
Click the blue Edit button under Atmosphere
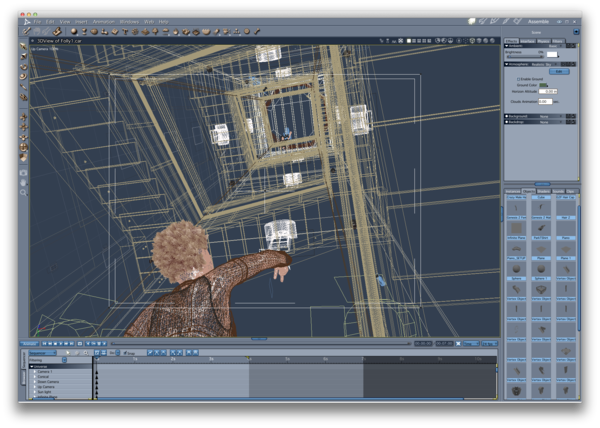tap(559, 72)
